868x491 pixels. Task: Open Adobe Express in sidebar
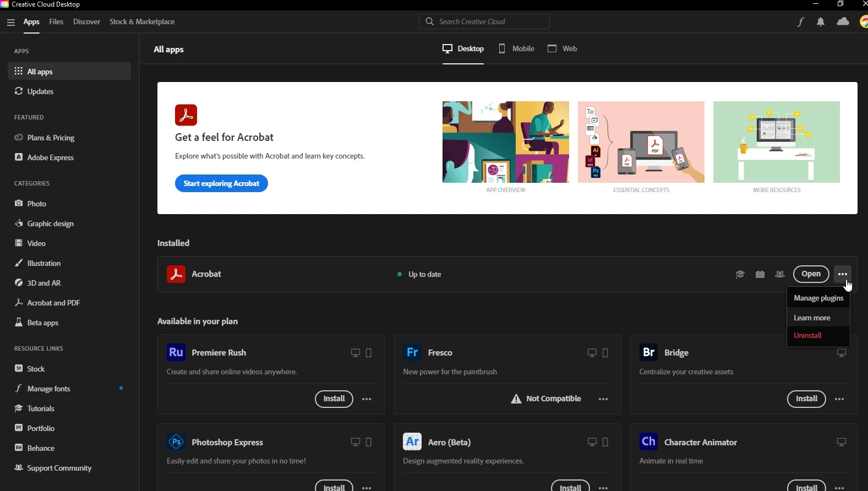point(69,157)
